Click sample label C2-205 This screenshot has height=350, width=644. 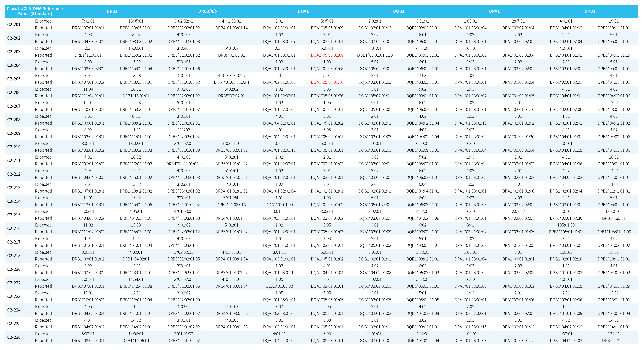click(x=14, y=79)
